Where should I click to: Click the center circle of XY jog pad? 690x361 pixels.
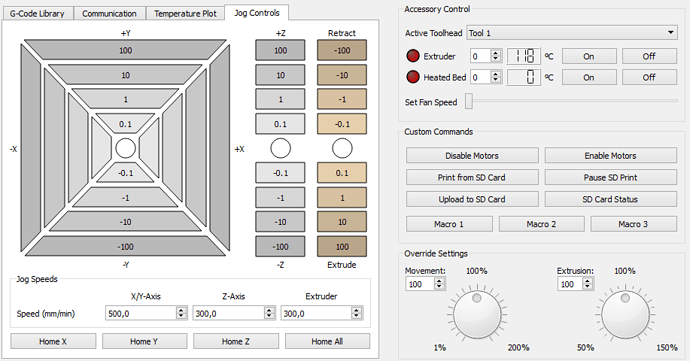click(125, 148)
